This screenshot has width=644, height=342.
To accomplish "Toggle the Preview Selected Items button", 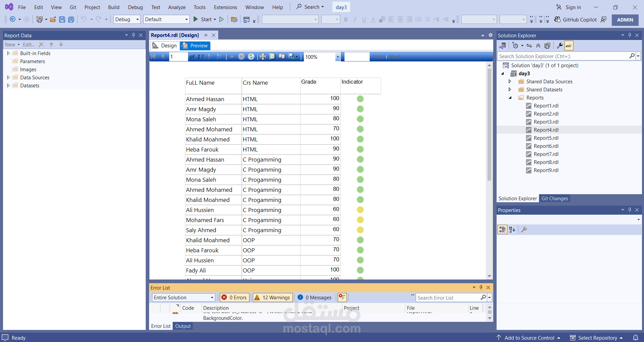I will [x=569, y=46].
